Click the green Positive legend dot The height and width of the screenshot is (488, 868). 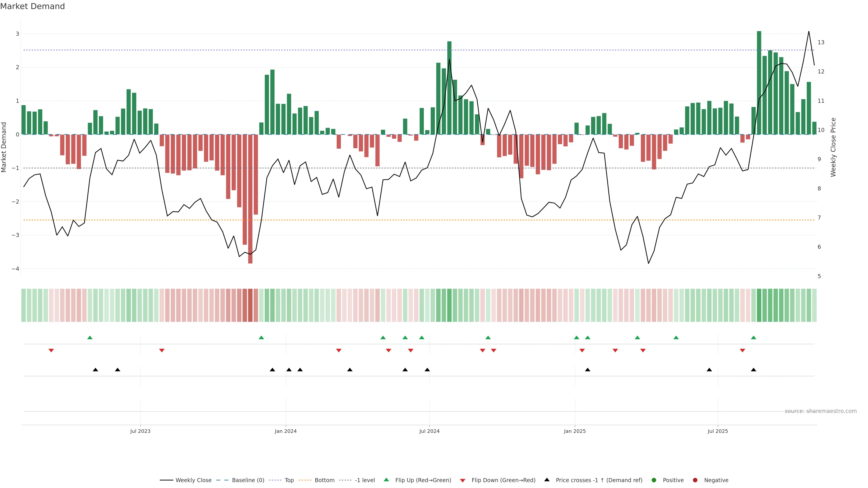(x=654, y=480)
